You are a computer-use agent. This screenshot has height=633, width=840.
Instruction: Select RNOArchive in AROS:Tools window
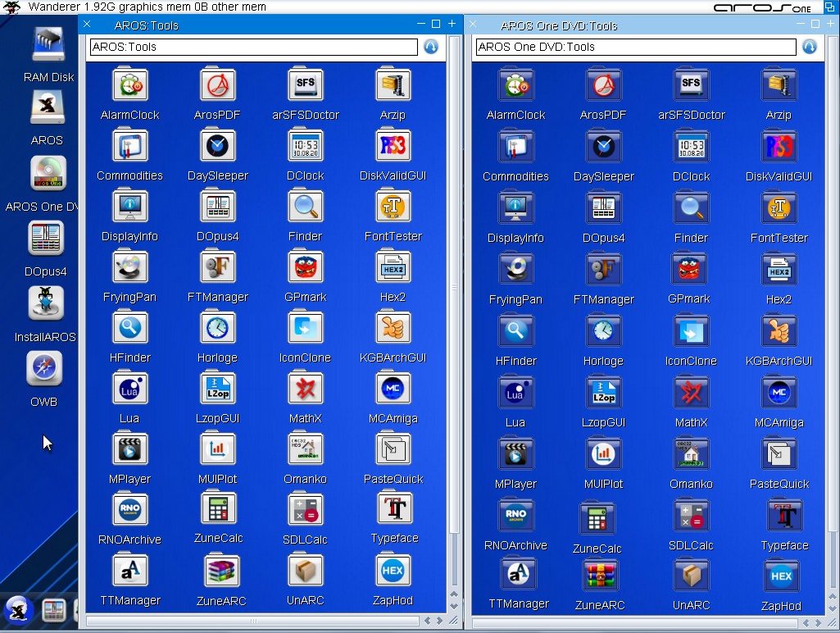(x=129, y=509)
